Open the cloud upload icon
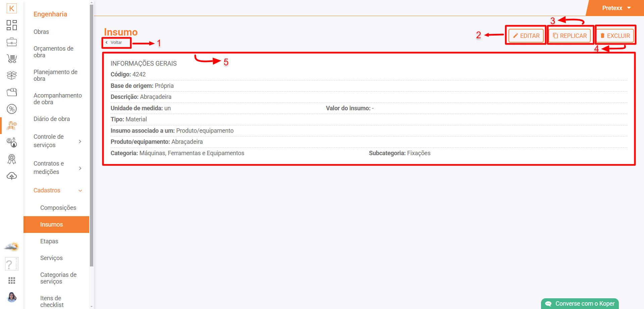This screenshot has width=644, height=309. coord(12,176)
